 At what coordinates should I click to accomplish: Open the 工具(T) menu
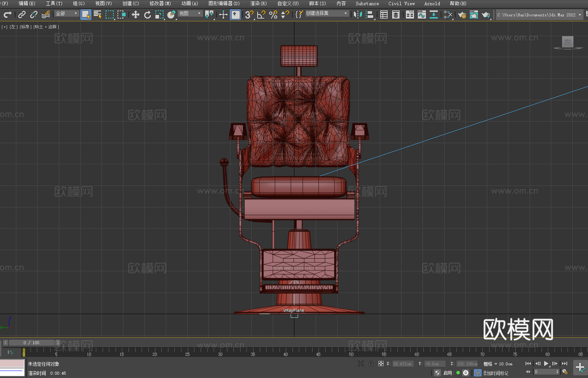coord(54,4)
